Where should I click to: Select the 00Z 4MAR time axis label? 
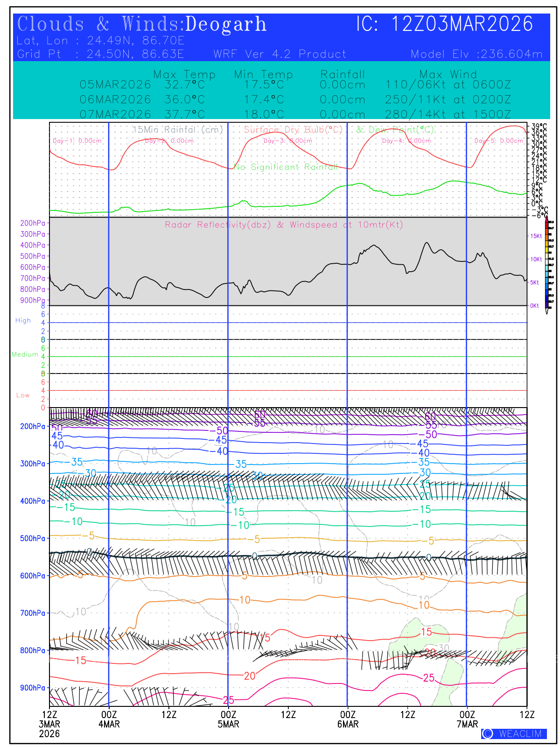109,719
